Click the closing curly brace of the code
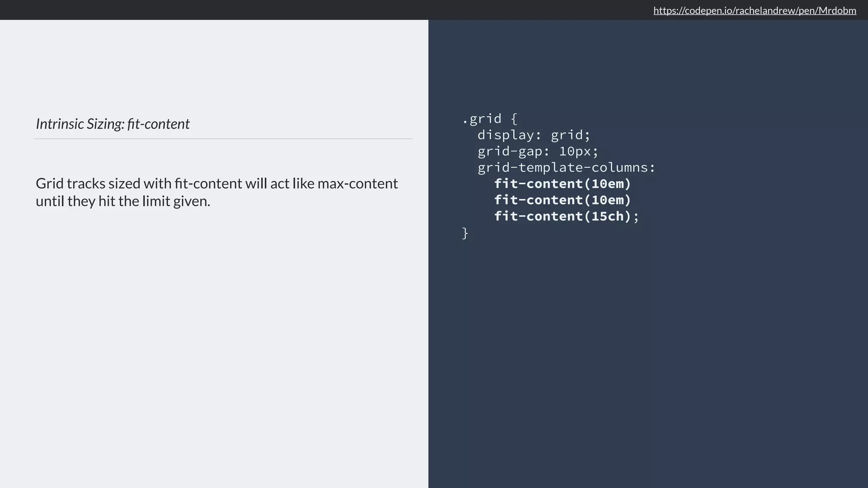868x488 pixels. (465, 233)
